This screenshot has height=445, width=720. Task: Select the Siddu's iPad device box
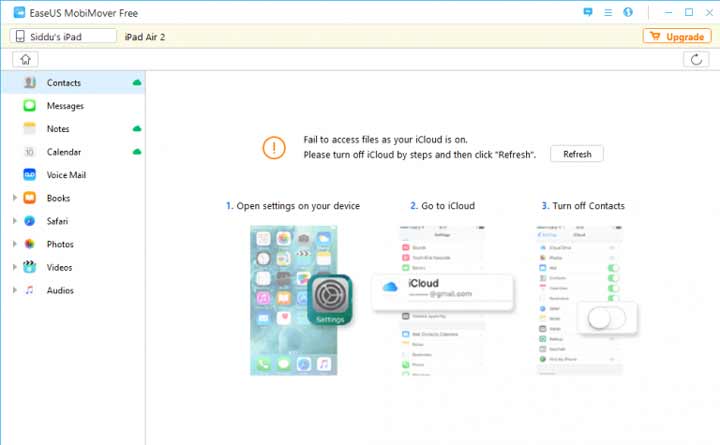coord(63,36)
